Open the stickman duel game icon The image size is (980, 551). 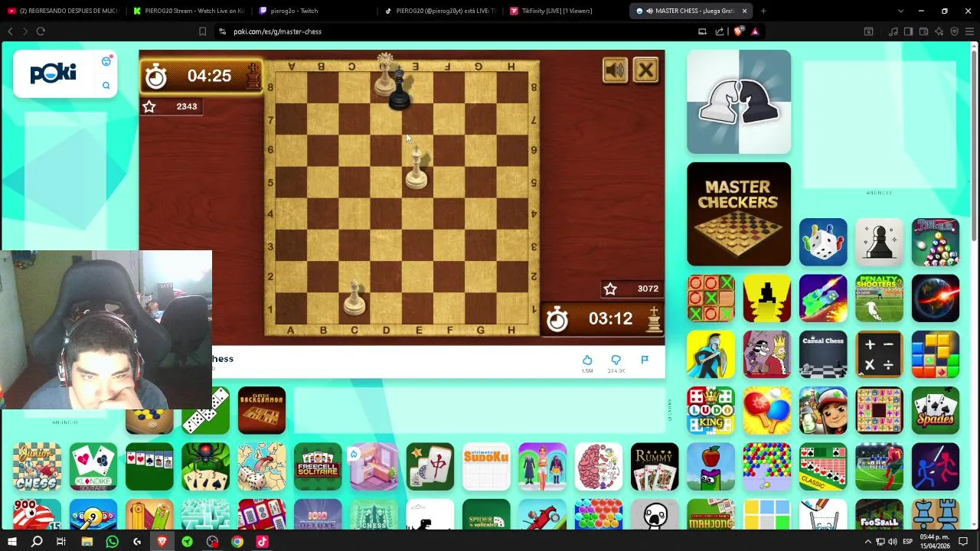tap(936, 467)
